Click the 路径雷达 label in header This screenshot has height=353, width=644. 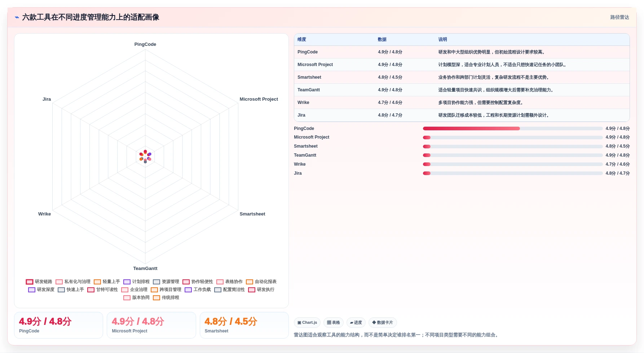619,17
